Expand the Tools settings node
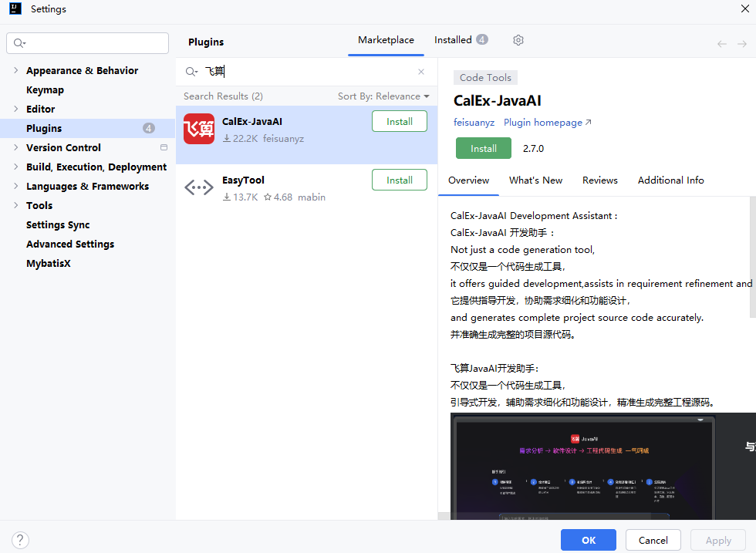 coord(15,205)
